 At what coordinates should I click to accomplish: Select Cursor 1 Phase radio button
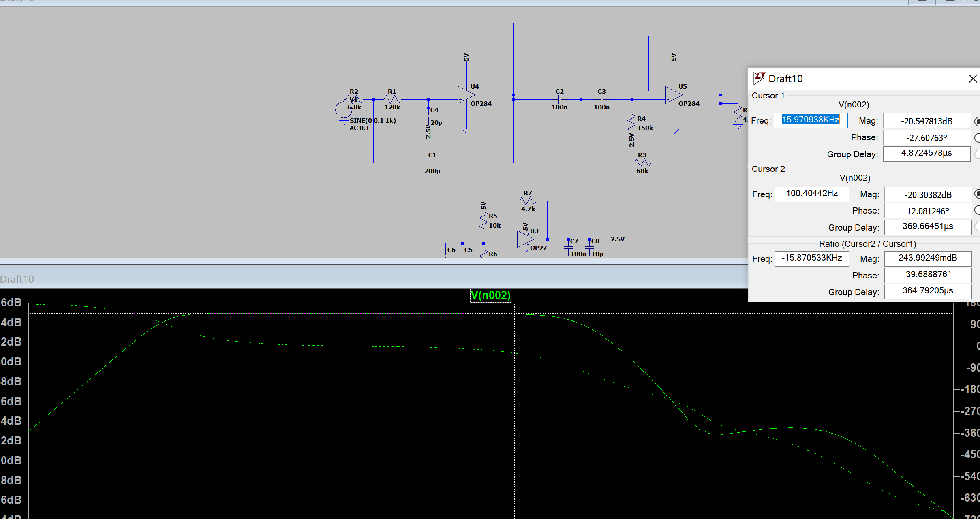[x=977, y=138]
